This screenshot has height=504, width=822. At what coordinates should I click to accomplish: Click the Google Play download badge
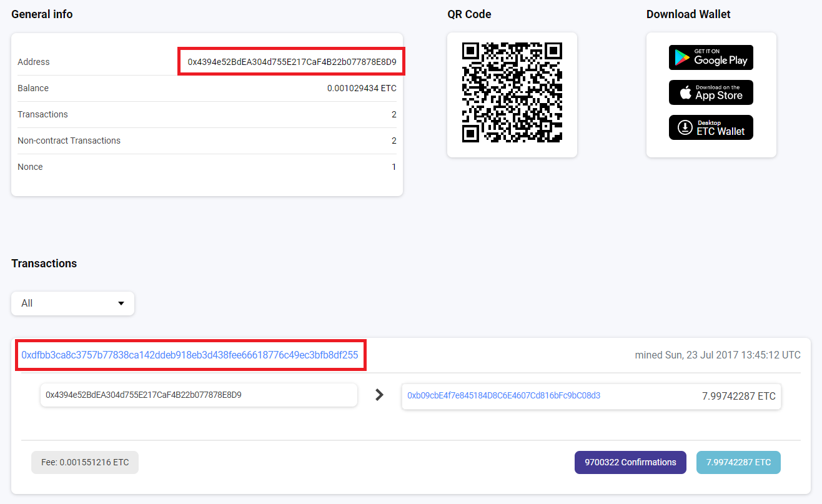pyautogui.click(x=711, y=57)
